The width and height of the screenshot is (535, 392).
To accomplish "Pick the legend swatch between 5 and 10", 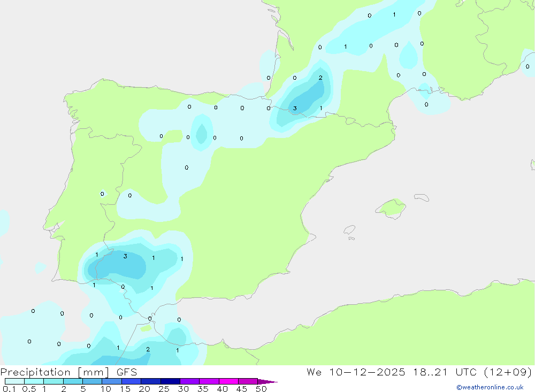I will tap(92, 381).
